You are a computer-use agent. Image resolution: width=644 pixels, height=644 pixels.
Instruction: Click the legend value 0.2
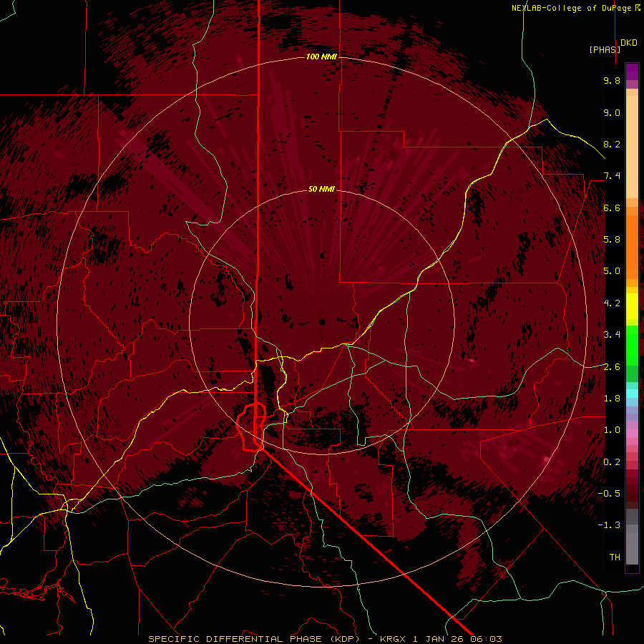[612, 462]
